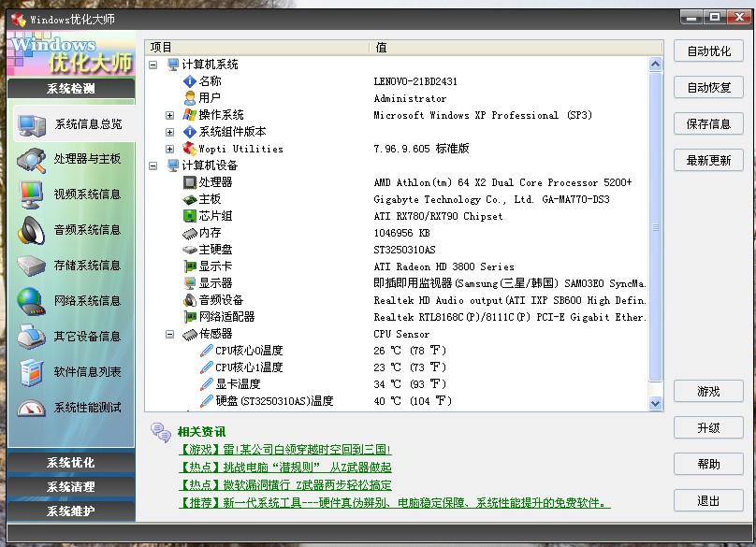
Task: Click the 保存信息 button
Action: click(x=708, y=124)
